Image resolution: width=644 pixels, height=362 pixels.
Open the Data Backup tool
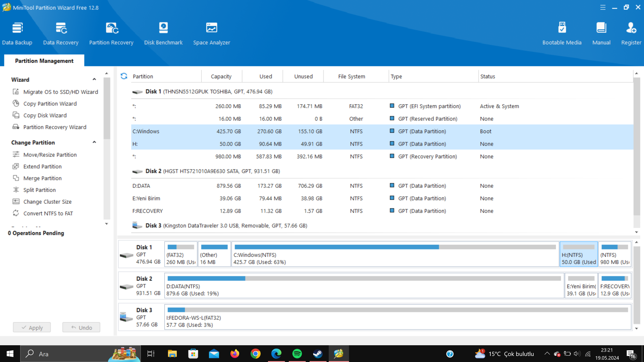coord(17,33)
